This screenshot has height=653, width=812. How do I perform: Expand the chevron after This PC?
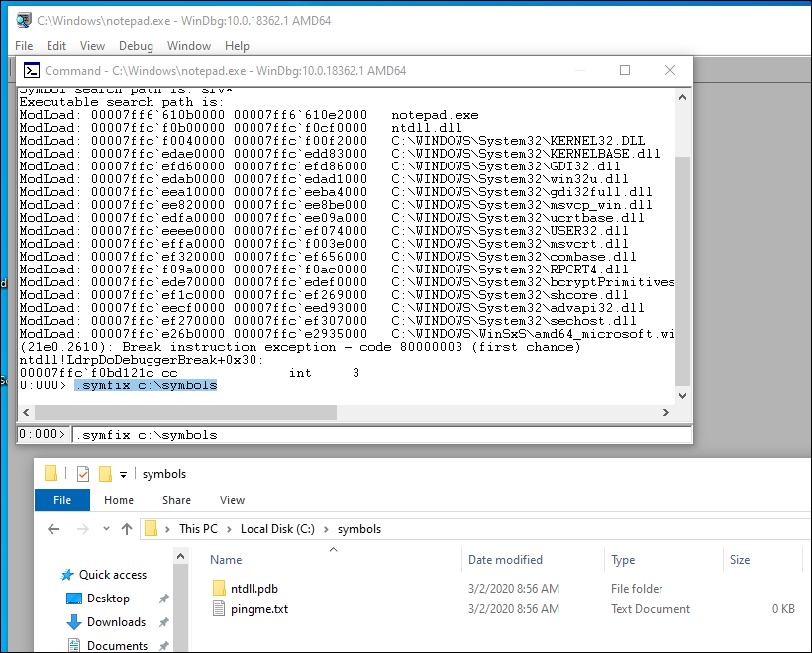[x=229, y=529]
